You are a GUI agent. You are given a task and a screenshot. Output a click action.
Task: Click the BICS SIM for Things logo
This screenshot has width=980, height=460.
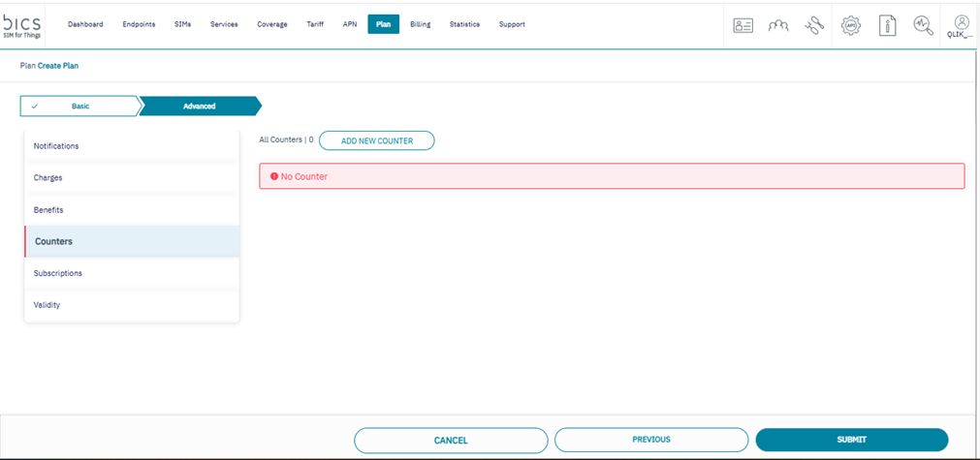coord(23,23)
